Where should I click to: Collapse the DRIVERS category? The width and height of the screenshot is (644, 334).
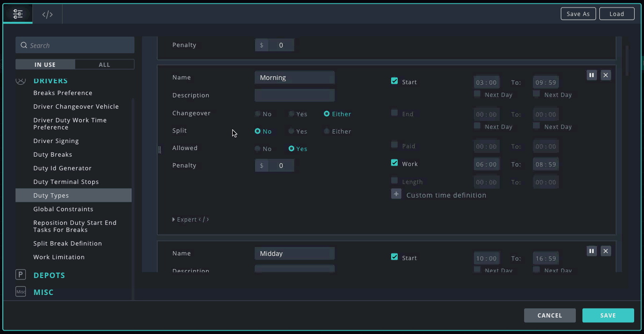tap(51, 81)
